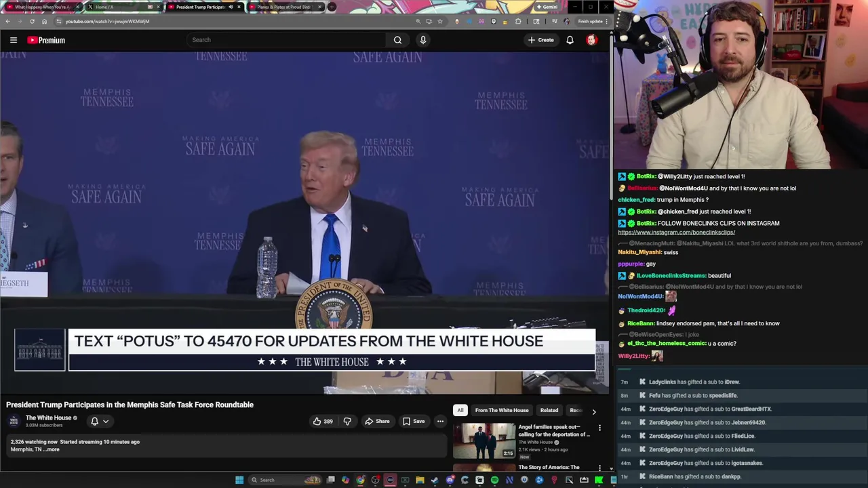Click '2,326 watching now' text

[x=34, y=442]
